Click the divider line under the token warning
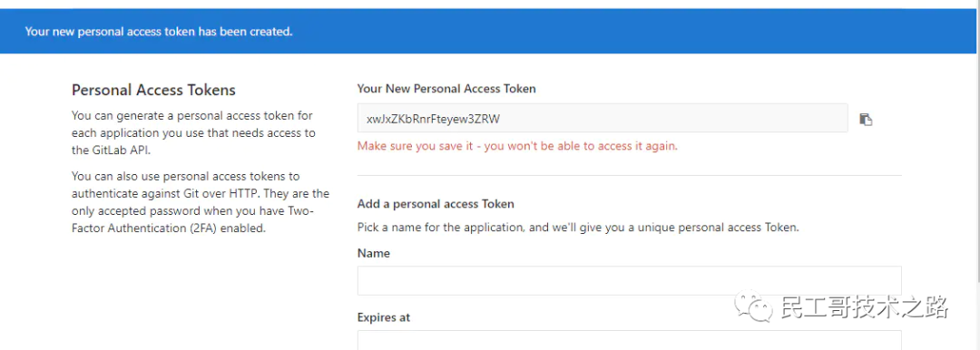 pos(630,176)
